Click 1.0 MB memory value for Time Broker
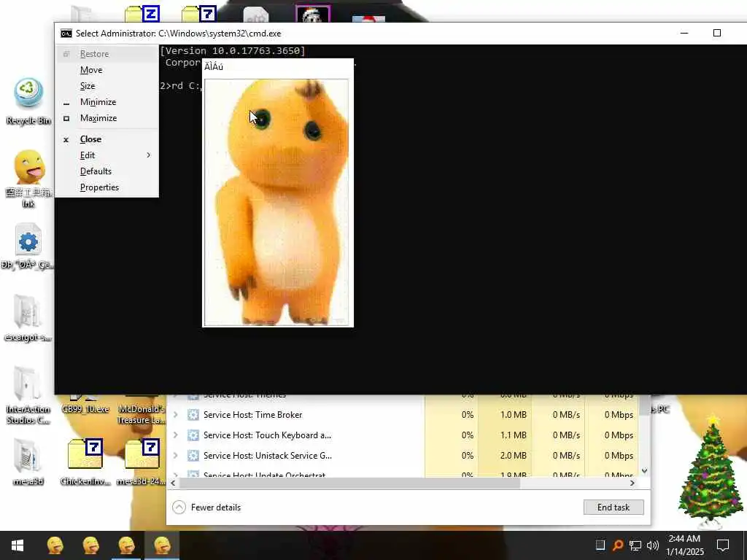Viewport: 747px width, 560px height. pyautogui.click(x=514, y=415)
